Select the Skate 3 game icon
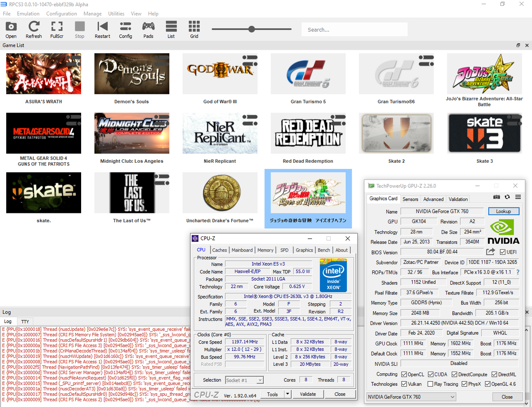The height and width of the screenshot is (407, 532). click(x=485, y=133)
